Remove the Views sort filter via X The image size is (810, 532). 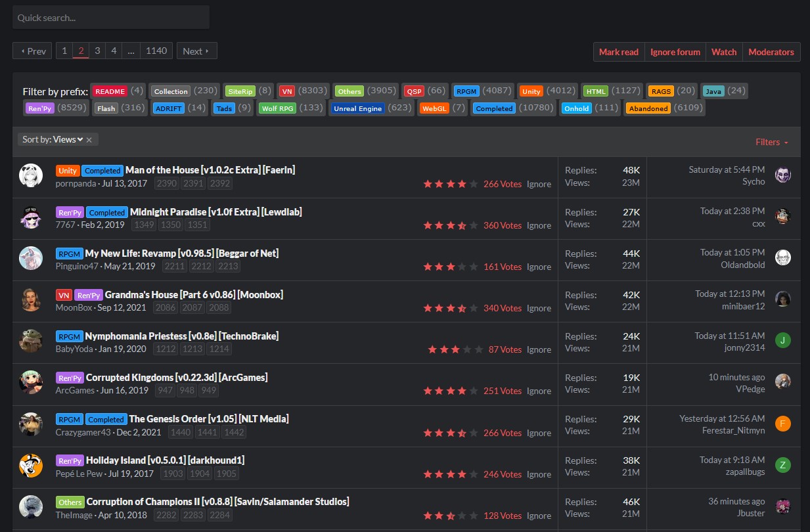pyautogui.click(x=89, y=140)
